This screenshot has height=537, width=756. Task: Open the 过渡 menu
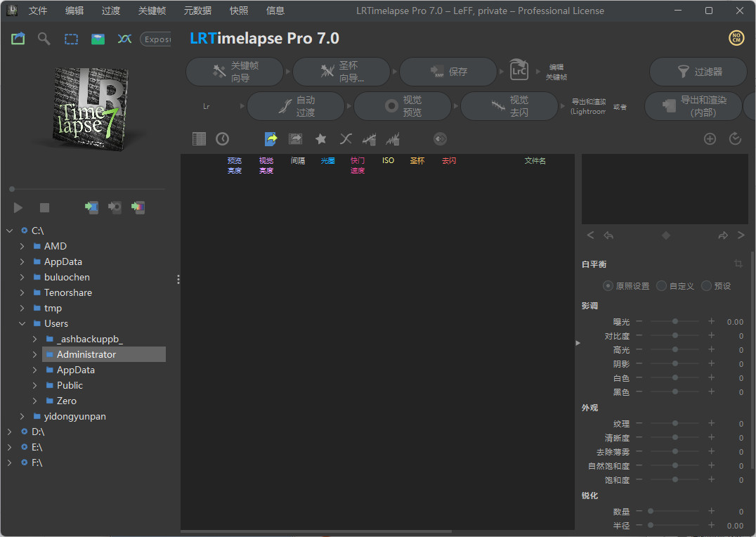(111, 11)
